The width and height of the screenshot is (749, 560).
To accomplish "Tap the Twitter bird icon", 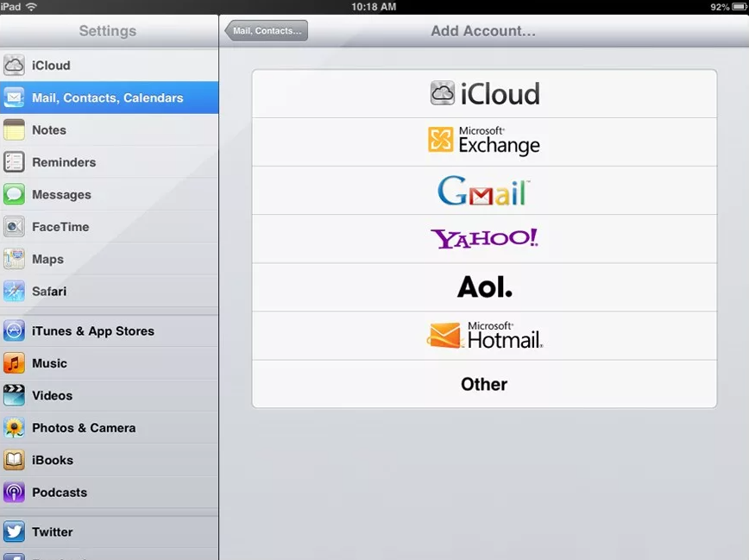I will (14, 532).
